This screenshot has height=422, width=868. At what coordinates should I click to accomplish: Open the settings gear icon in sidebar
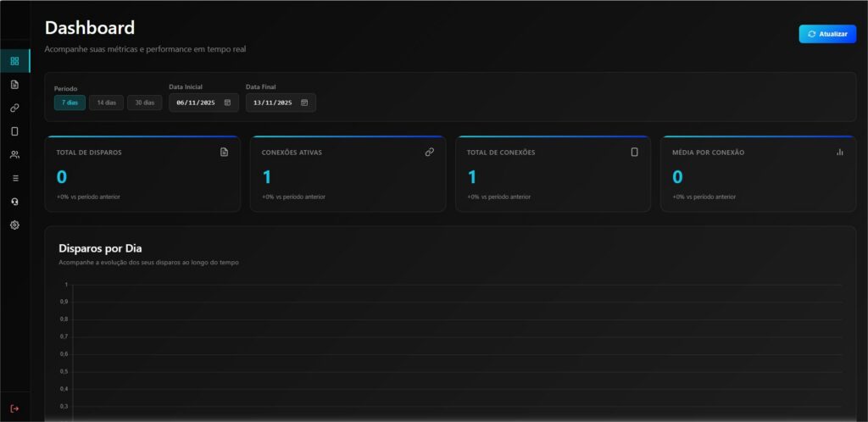tap(14, 225)
